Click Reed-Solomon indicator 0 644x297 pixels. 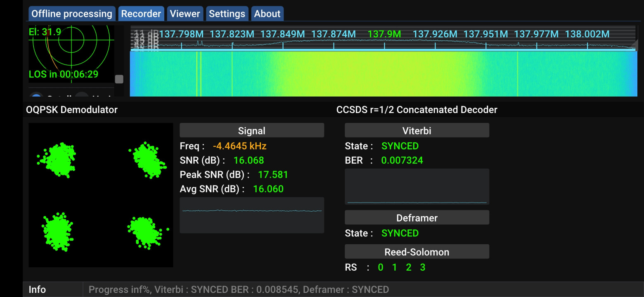pos(381,267)
